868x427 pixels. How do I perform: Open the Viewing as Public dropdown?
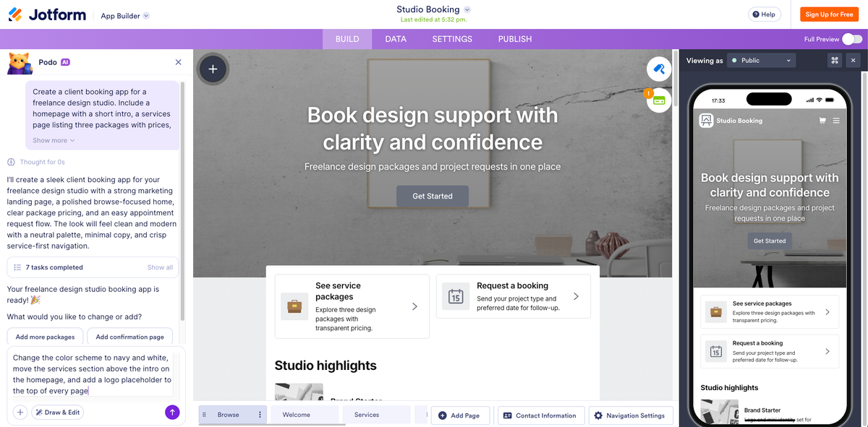(x=761, y=61)
